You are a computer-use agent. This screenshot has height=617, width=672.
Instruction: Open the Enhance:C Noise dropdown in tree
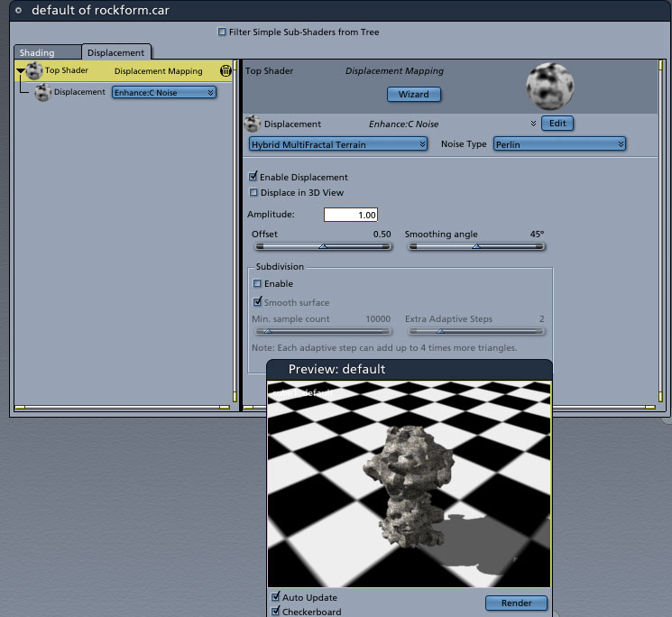(x=163, y=93)
